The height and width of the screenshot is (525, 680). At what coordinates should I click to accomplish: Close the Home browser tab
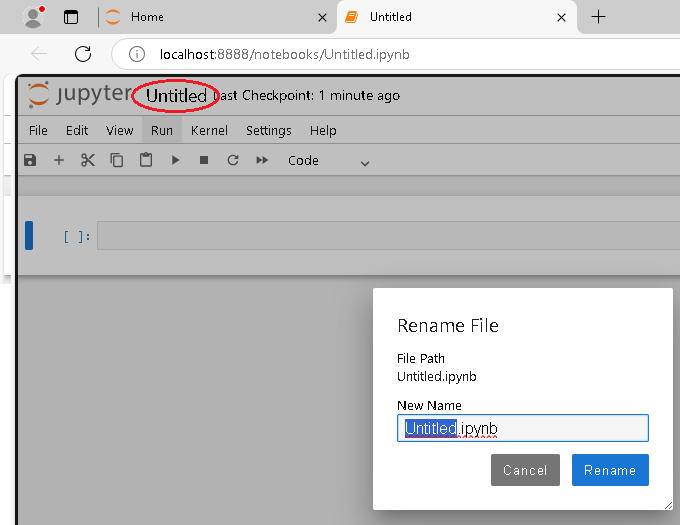click(x=322, y=17)
